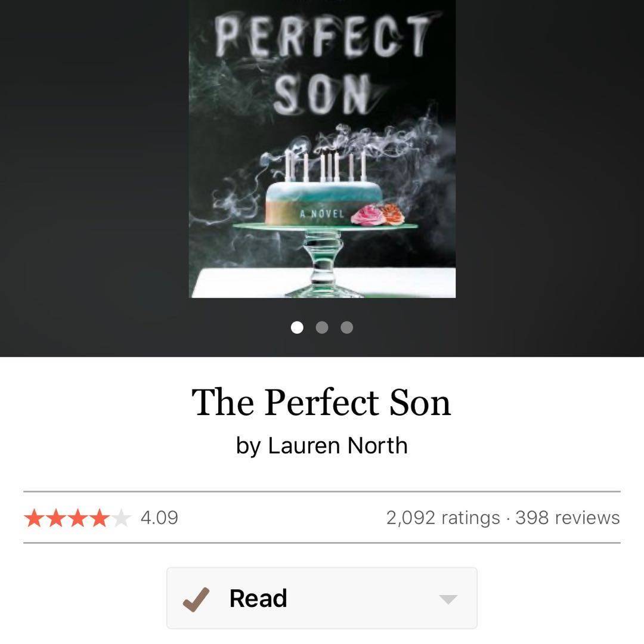Click the 4.09 average rating number
This screenshot has width=644, height=644.
coord(159,518)
